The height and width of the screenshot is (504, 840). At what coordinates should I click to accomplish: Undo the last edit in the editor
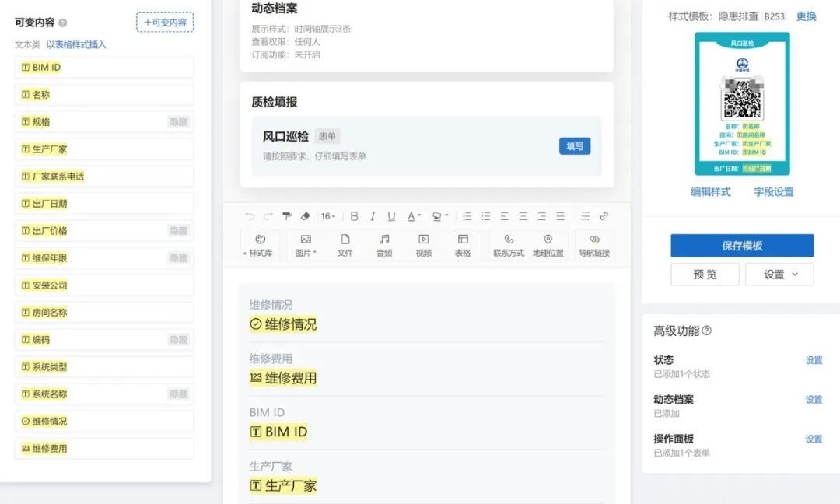click(x=247, y=215)
